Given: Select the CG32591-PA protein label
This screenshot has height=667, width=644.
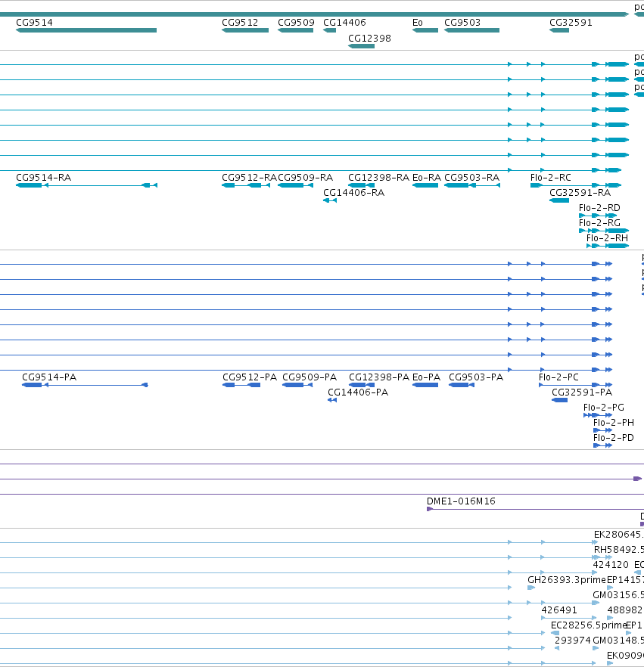Looking at the screenshot, I should (582, 392).
